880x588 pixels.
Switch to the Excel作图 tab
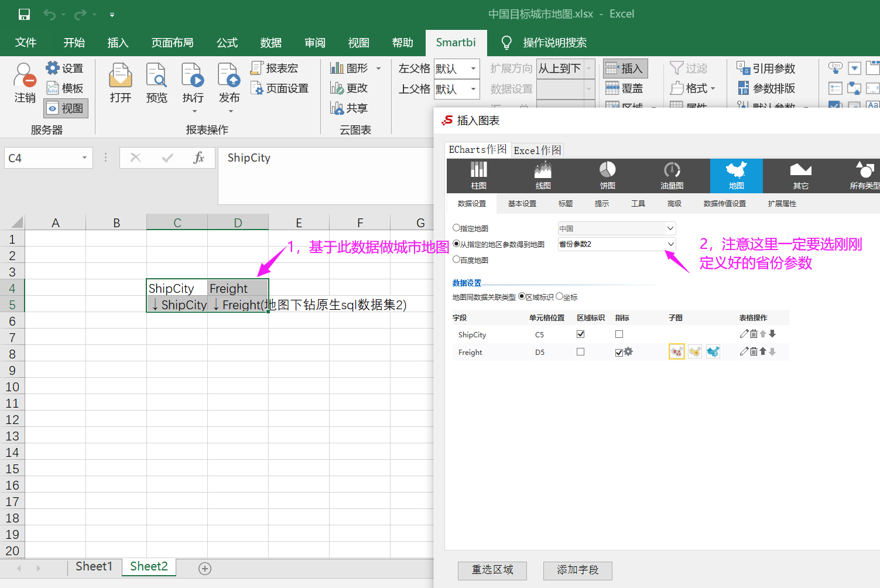[537, 150]
